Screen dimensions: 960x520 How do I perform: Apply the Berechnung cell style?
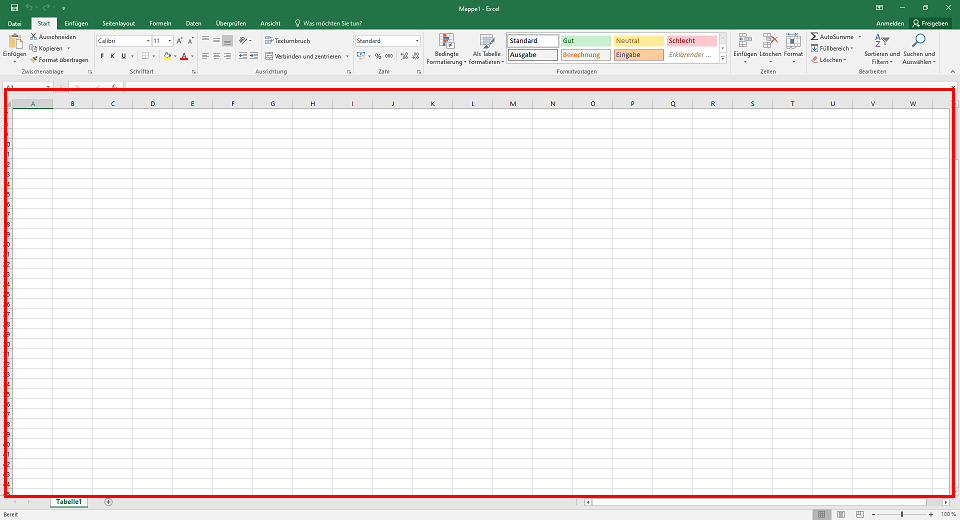pos(585,55)
